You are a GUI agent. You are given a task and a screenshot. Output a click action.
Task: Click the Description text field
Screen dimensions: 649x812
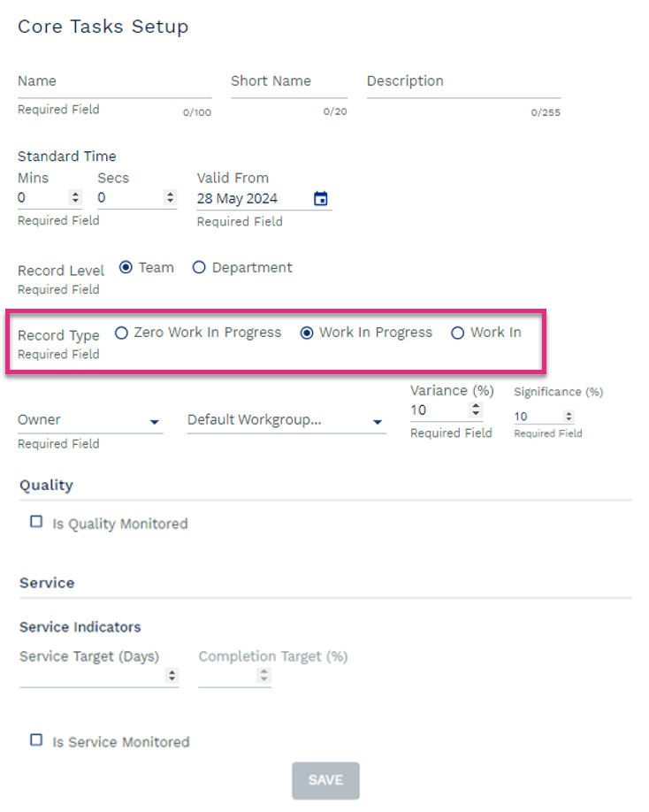463,88
